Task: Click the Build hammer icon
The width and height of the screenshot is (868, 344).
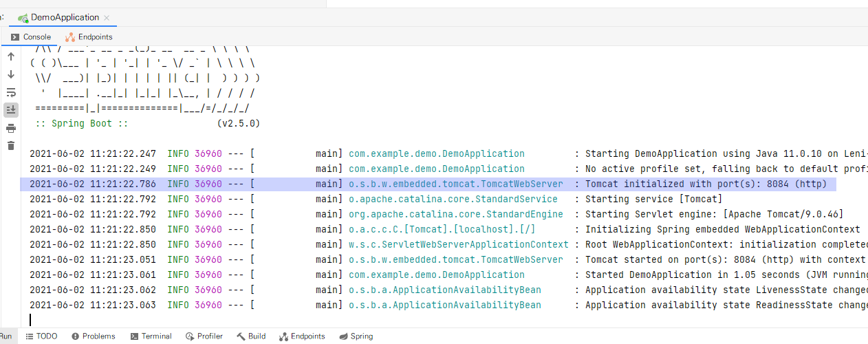Action: (241, 336)
